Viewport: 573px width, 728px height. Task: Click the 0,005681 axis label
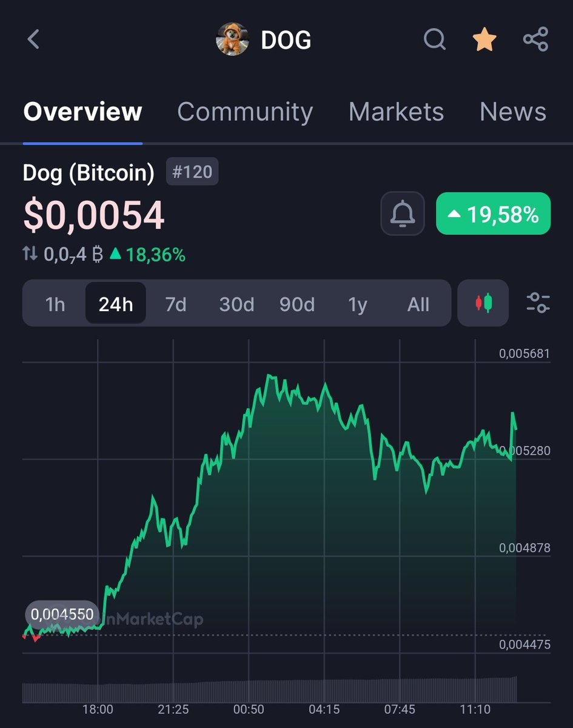[x=524, y=354]
